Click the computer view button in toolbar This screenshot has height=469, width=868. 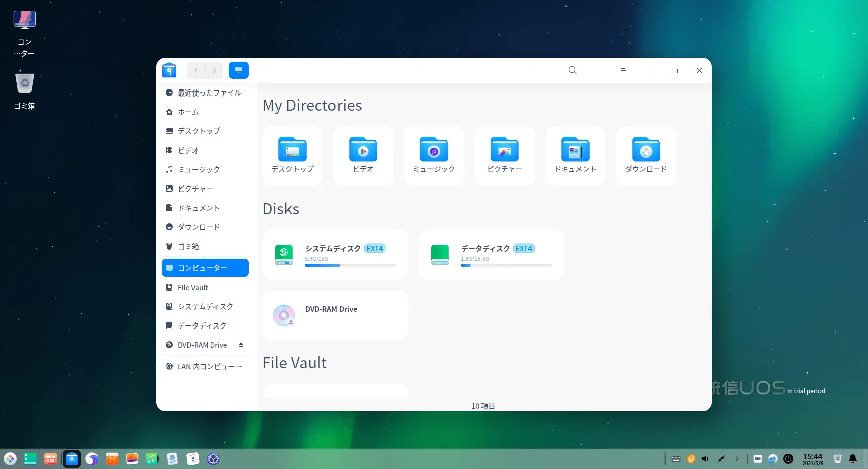tap(238, 70)
